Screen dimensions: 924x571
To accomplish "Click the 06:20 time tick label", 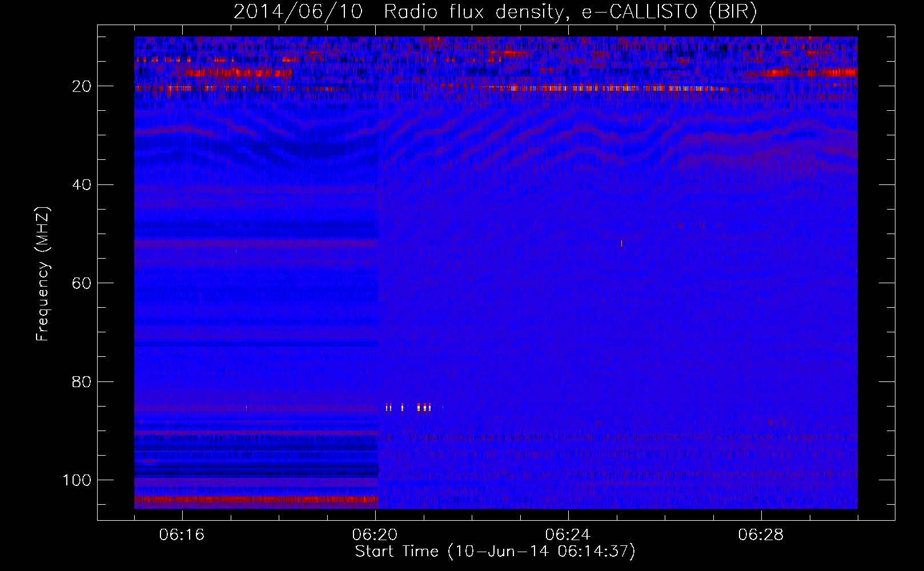I will [x=375, y=535].
